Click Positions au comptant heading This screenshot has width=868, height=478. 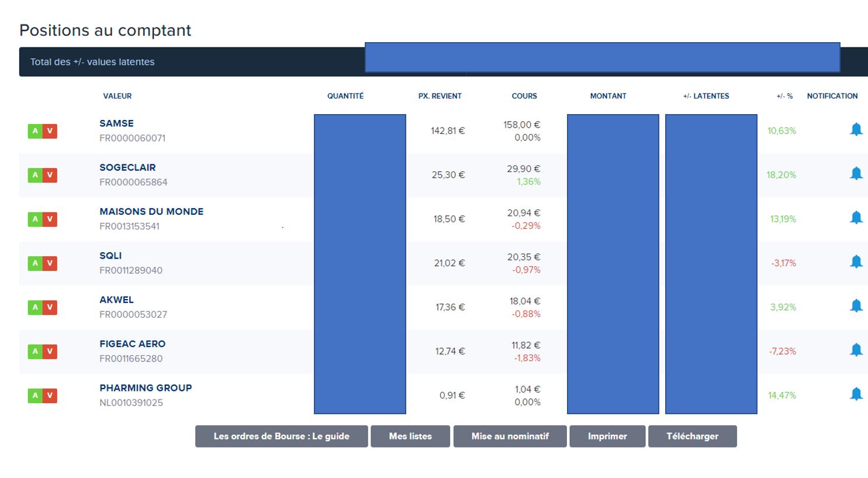tap(105, 30)
